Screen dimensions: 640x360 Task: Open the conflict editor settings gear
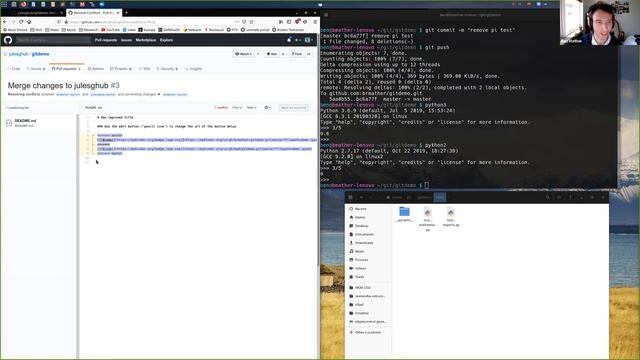click(267, 108)
